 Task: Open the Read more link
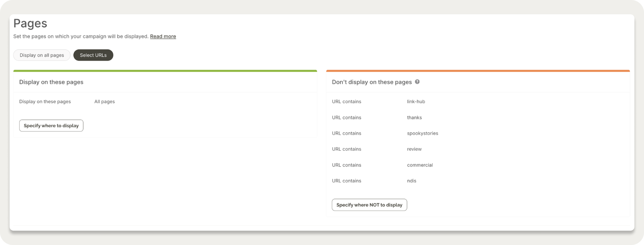pos(163,36)
